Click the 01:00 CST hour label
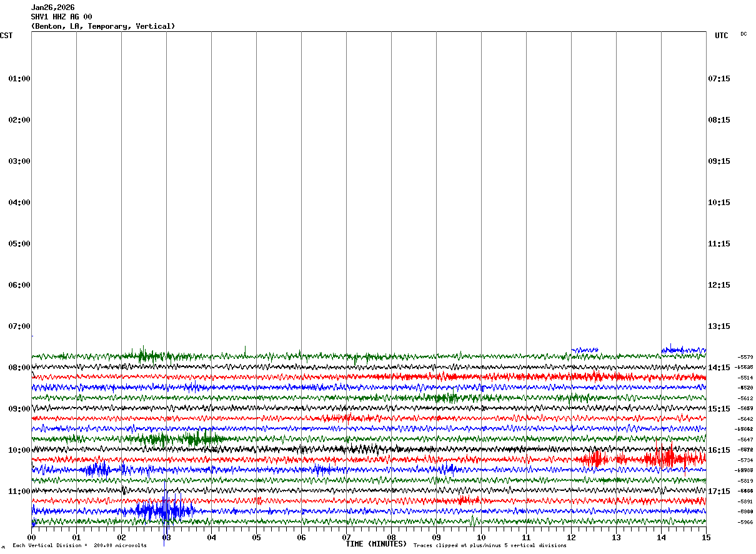 pyautogui.click(x=19, y=79)
